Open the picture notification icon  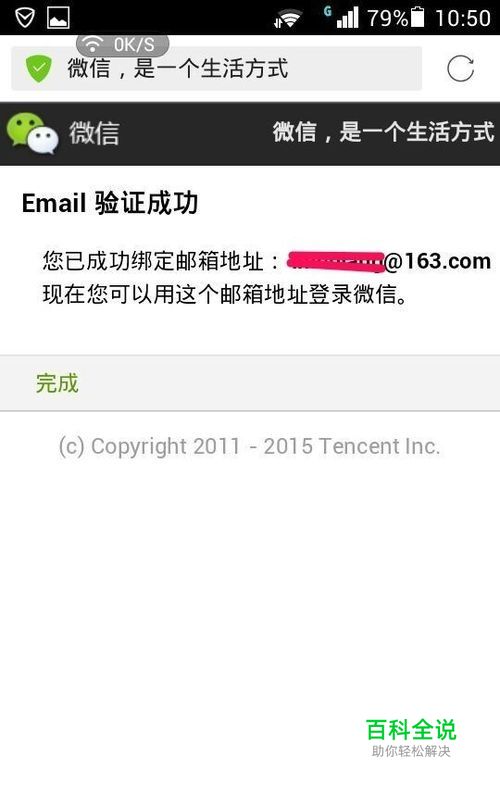[58, 18]
